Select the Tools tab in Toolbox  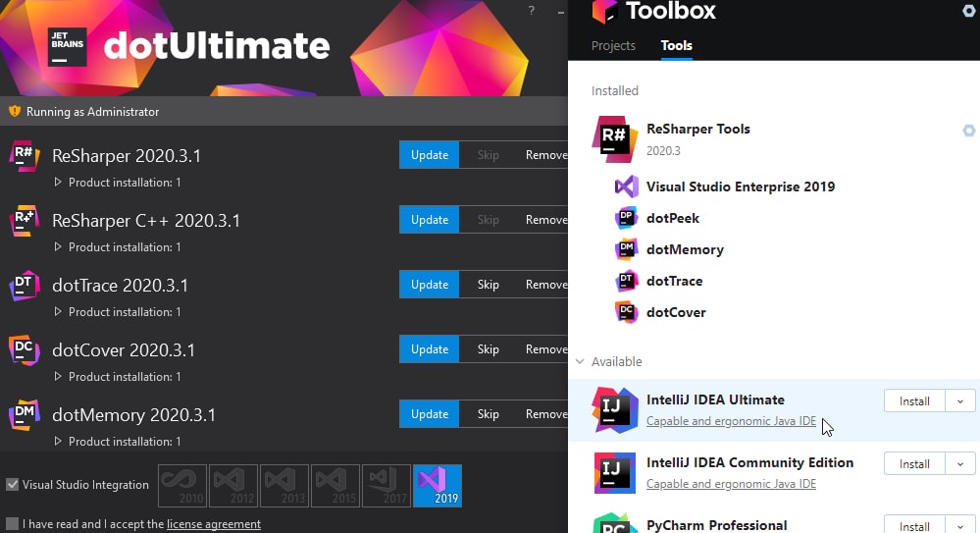(x=676, y=46)
